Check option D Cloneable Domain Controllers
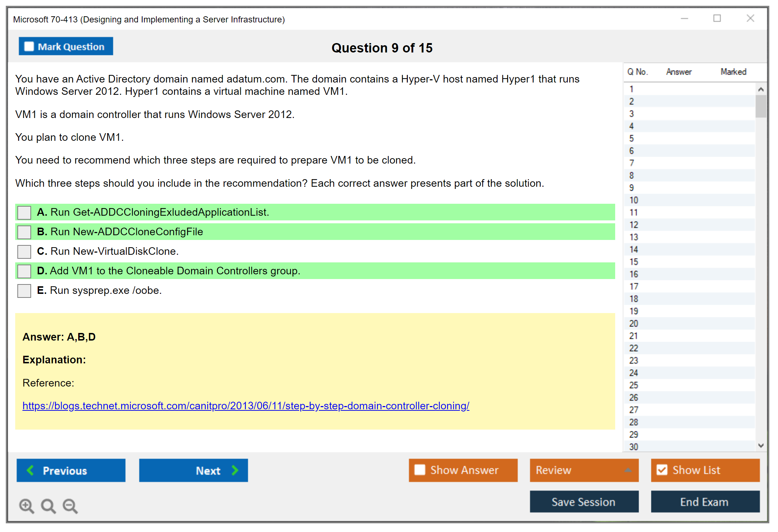The image size is (778, 532). coord(24,271)
